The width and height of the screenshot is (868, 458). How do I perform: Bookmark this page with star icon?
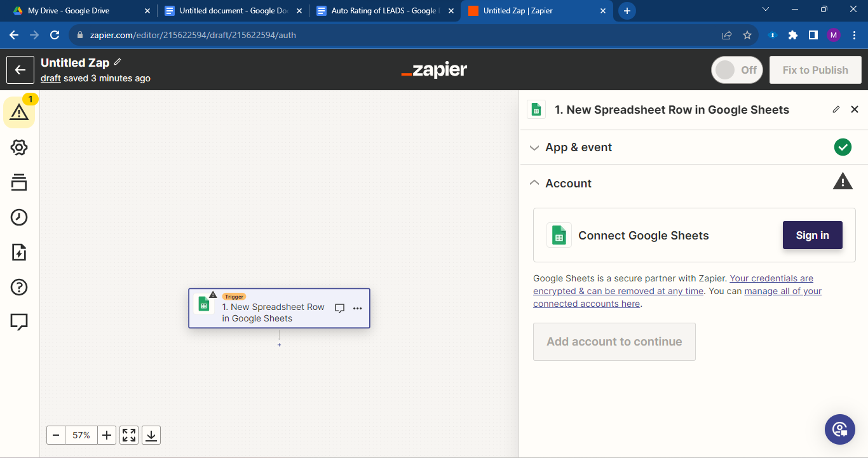[x=747, y=35]
